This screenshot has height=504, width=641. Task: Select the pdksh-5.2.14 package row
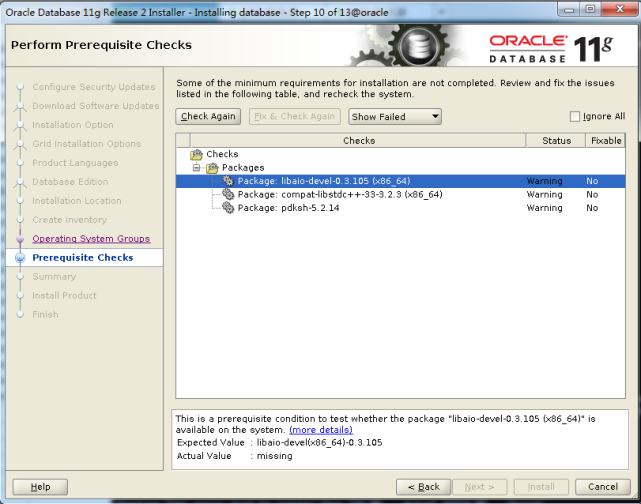tap(400, 208)
